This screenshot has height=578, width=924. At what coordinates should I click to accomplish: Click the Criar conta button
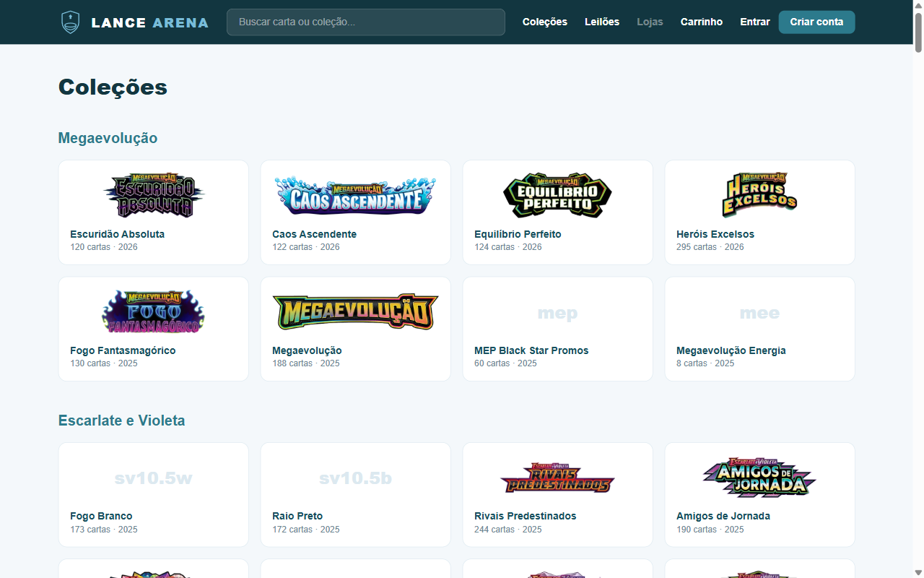[x=817, y=22]
